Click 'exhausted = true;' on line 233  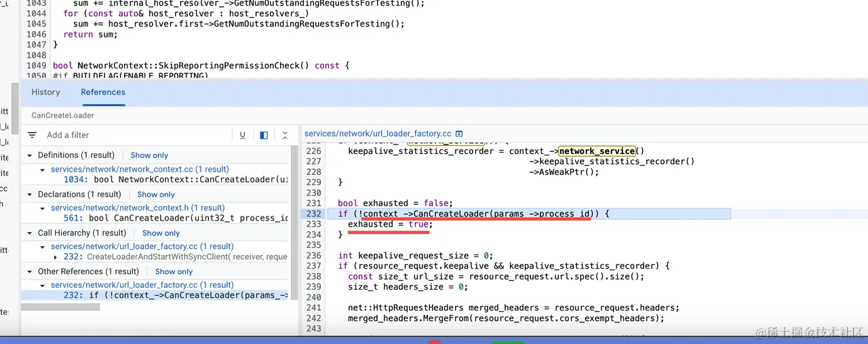[390, 224]
